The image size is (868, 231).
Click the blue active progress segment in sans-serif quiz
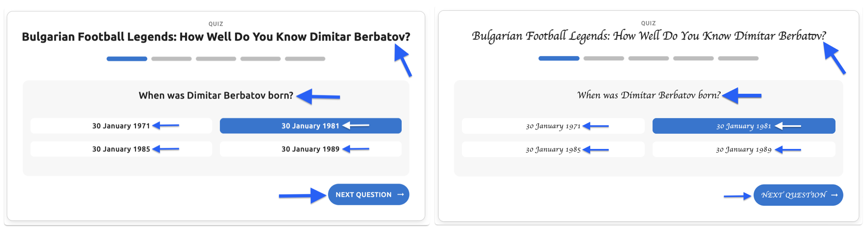point(127,59)
